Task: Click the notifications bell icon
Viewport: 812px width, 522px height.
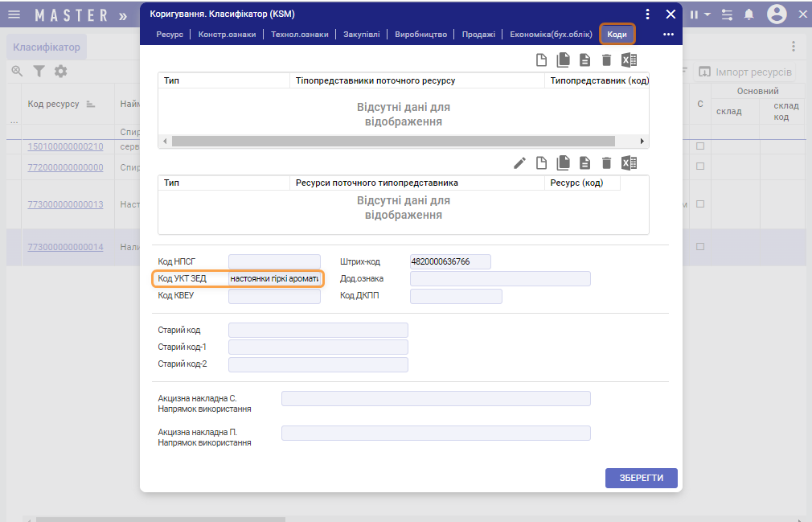Action: click(x=749, y=14)
